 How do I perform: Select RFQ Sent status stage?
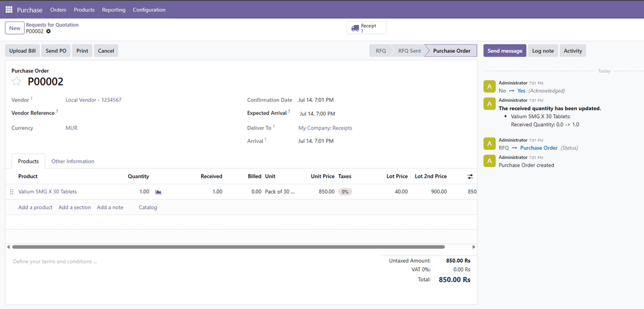pos(409,51)
